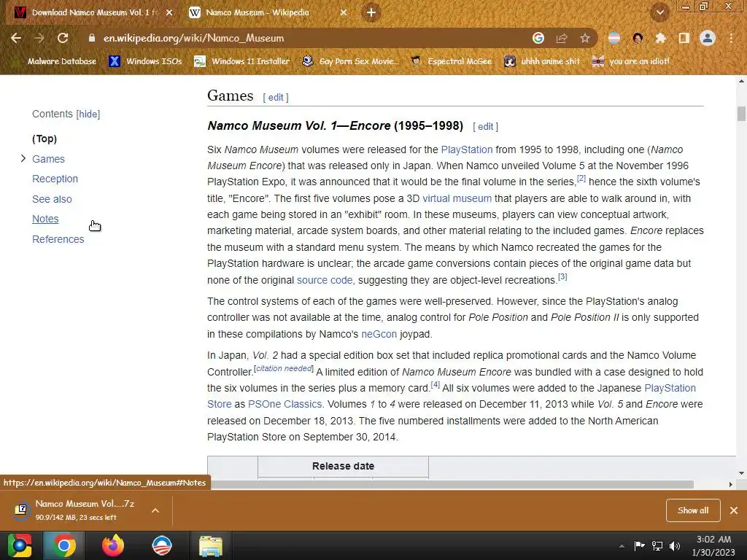This screenshot has width=747, height=560.
Task: Open the virtual museum link
Action: [x=457, y=198]
